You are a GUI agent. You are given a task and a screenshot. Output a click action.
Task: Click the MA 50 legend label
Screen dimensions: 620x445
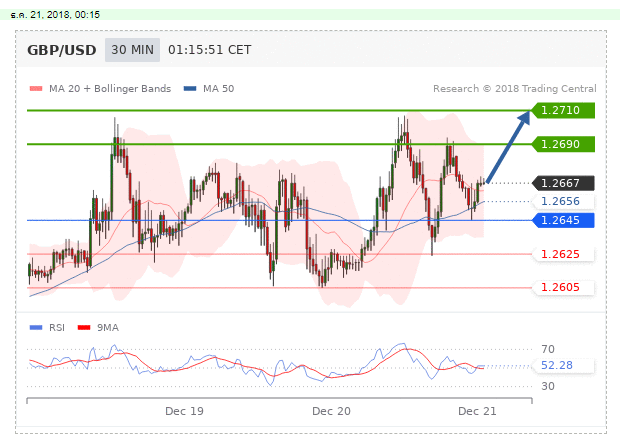click(219, 89)
